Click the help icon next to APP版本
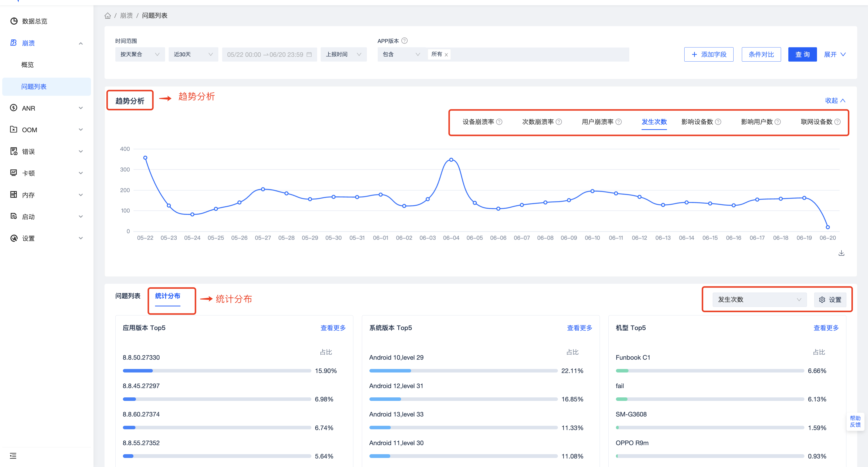868x467 pixels. pos(405,41)
